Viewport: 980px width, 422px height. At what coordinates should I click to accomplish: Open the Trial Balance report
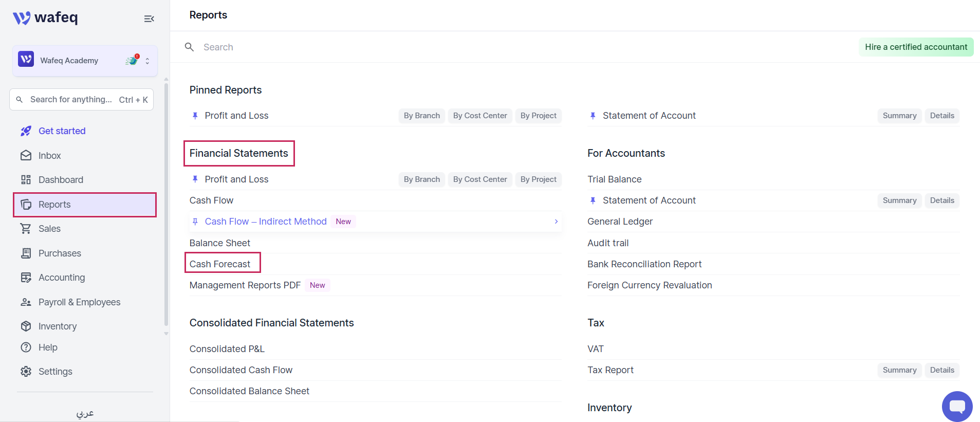614,179
